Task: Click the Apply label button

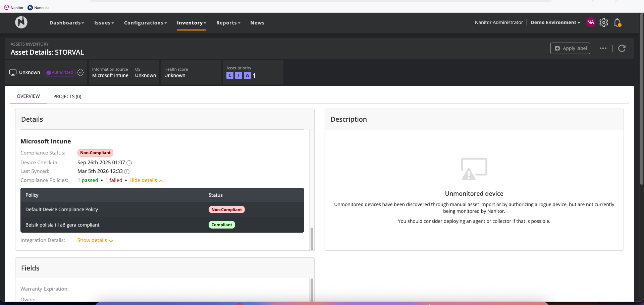Action: click(570, 48)
